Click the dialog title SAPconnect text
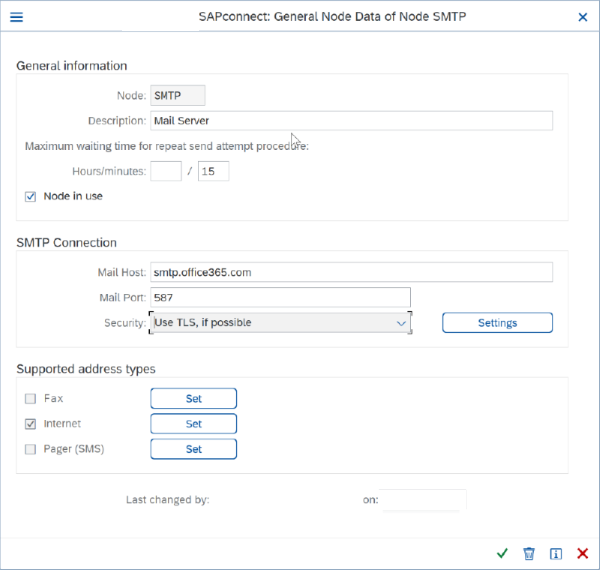 click(332, 17)
